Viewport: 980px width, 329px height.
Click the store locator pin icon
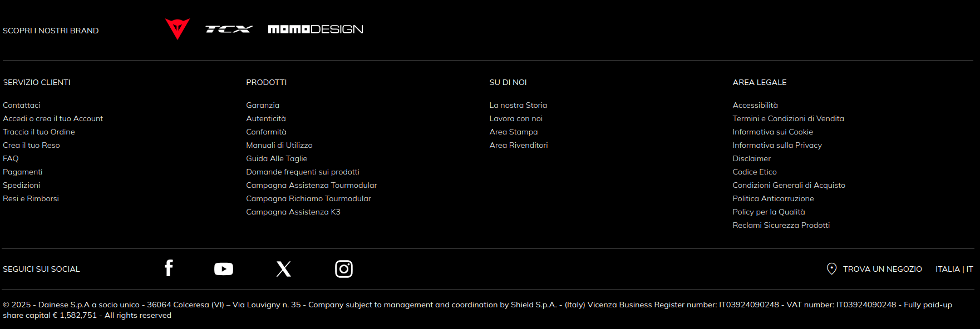(x=831, y=269)
